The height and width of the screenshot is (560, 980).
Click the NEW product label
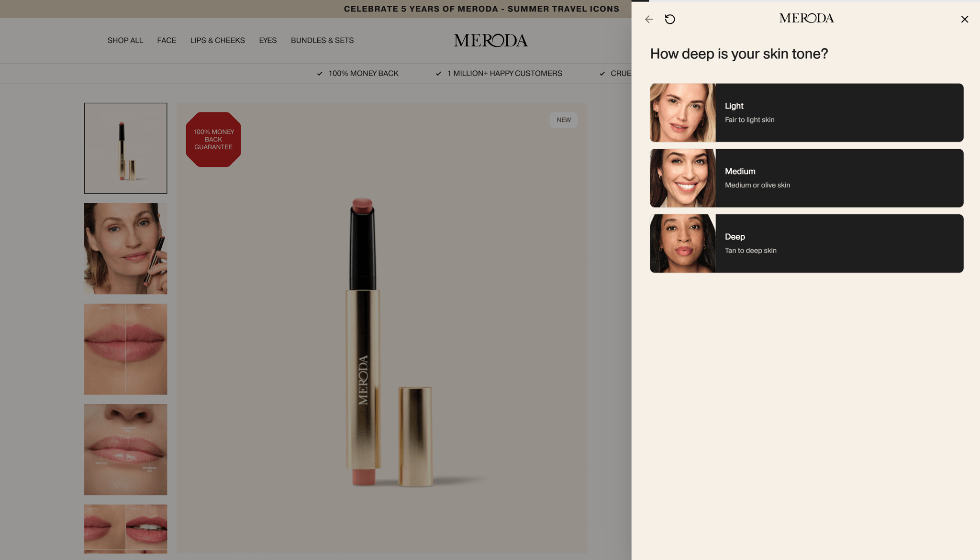coord(564,120)
